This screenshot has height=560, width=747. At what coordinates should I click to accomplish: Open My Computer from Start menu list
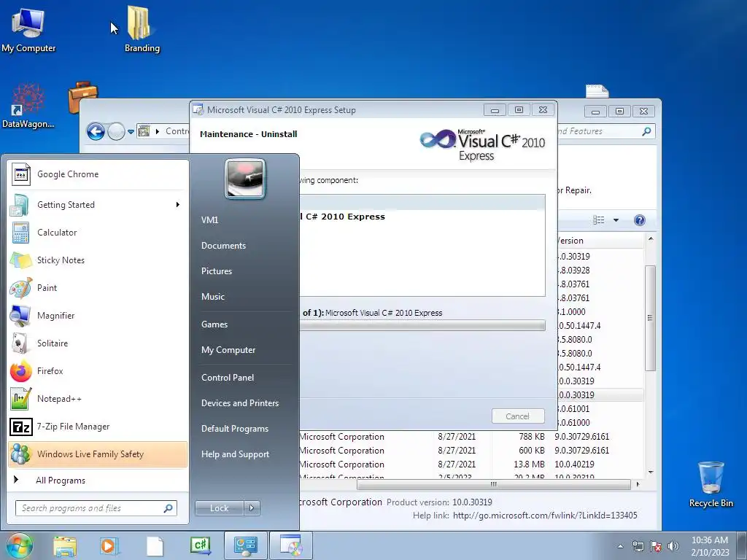[x=228, y=350]
